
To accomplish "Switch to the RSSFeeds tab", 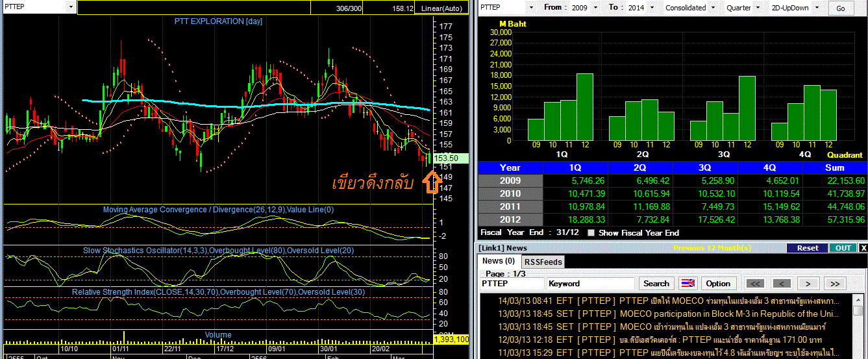I will [x=543, y=262].
